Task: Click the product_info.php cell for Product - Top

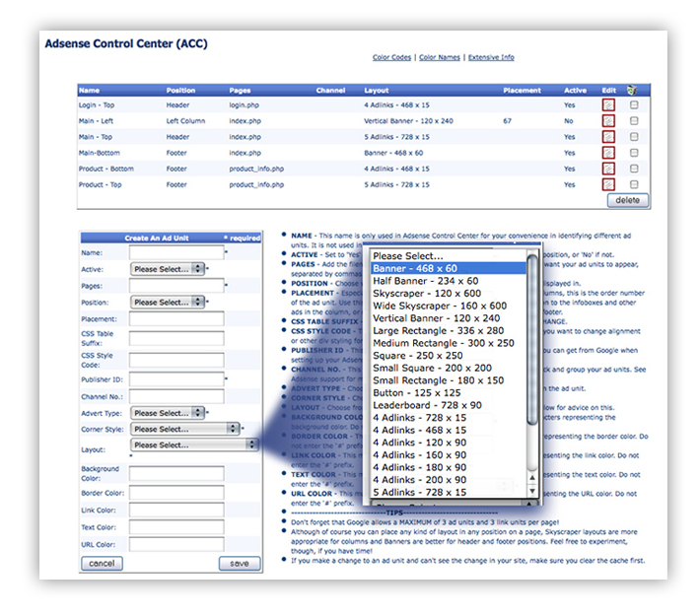Action: pos(256,184)
